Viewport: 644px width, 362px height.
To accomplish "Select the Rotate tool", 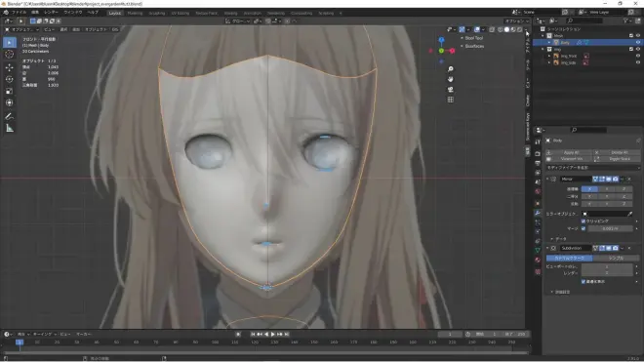I will pos(10,79).
